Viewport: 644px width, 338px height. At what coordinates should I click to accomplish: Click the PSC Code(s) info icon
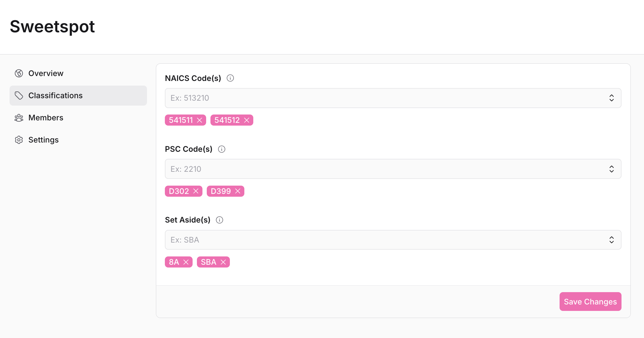(x=222, y=149)
